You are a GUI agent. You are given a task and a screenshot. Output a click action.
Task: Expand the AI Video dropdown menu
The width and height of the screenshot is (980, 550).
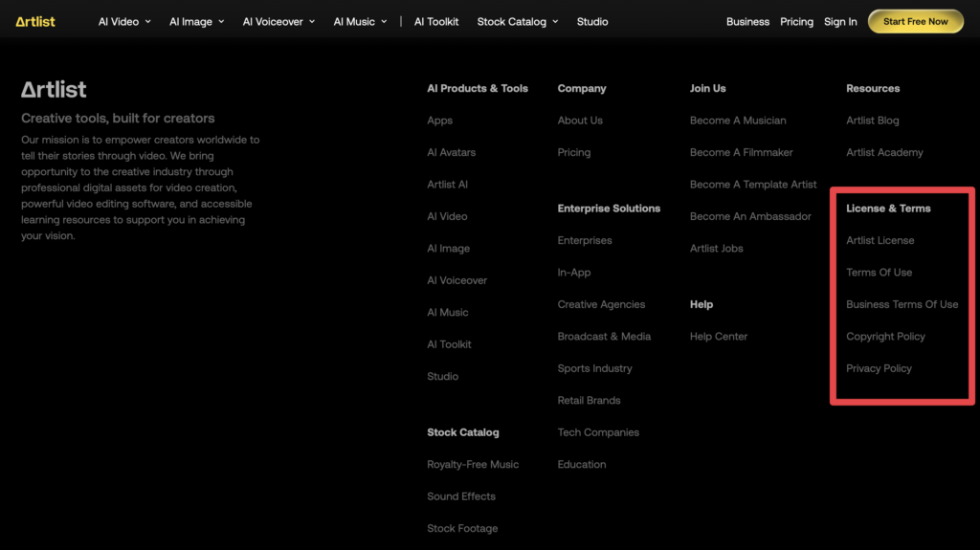point(124,21)
